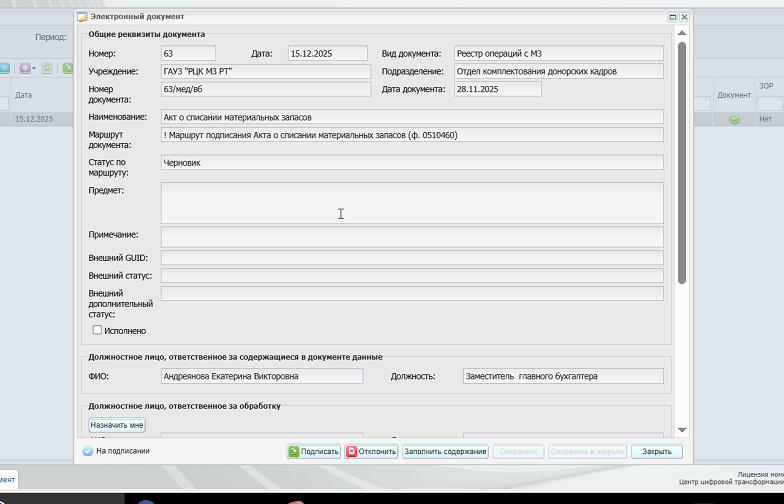
Task: Click in the Внешний статус field
Action: [x=412, y=276]
